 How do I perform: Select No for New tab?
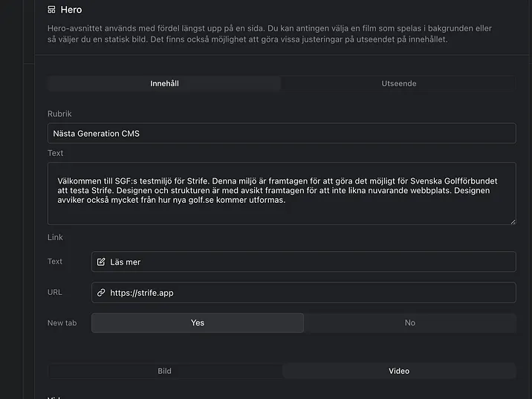[x=409, y=323]
